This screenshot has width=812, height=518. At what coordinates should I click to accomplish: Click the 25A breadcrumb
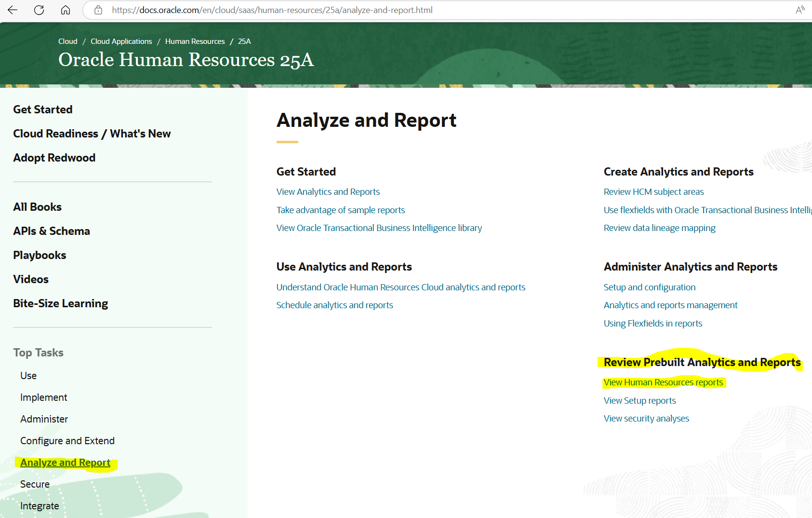(244, 41)
